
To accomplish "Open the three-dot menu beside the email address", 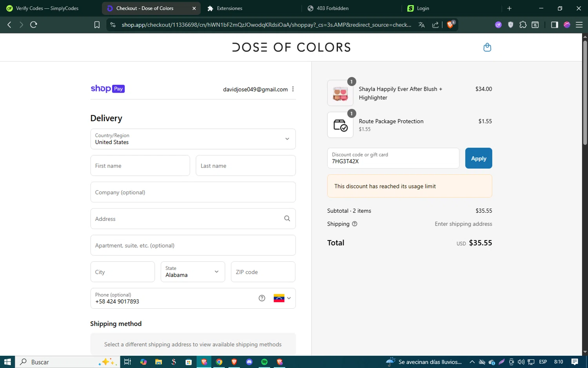I will (x=293, y=89).
